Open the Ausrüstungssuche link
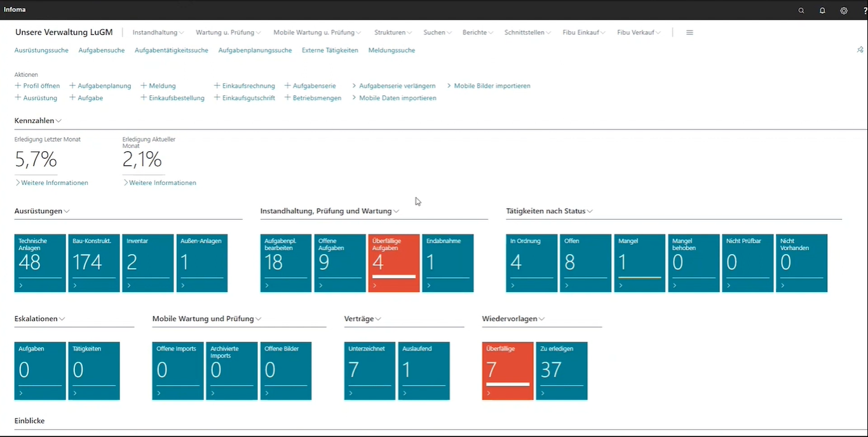The height and width of the screenshot is (437, 868). [x=41, y=50]
